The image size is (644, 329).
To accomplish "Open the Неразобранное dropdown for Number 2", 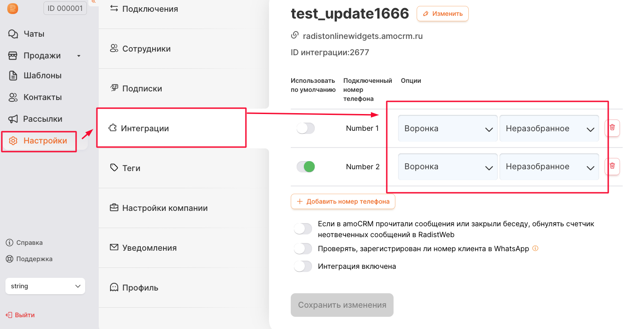I will point(549,167).
